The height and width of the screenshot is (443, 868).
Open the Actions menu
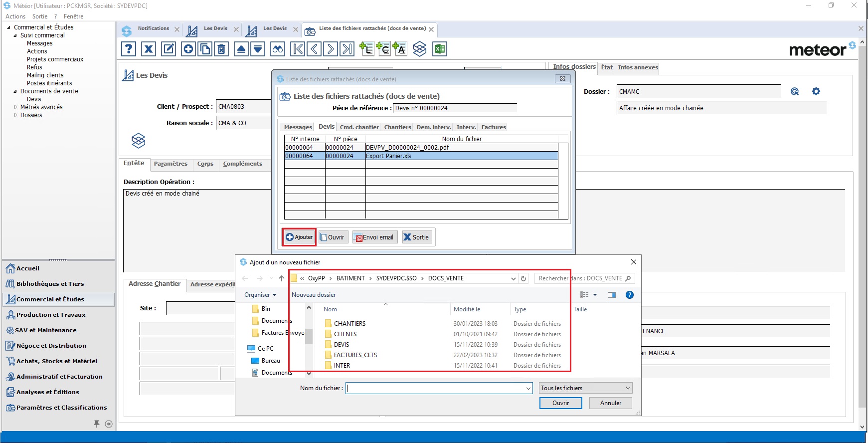(15, 16)
